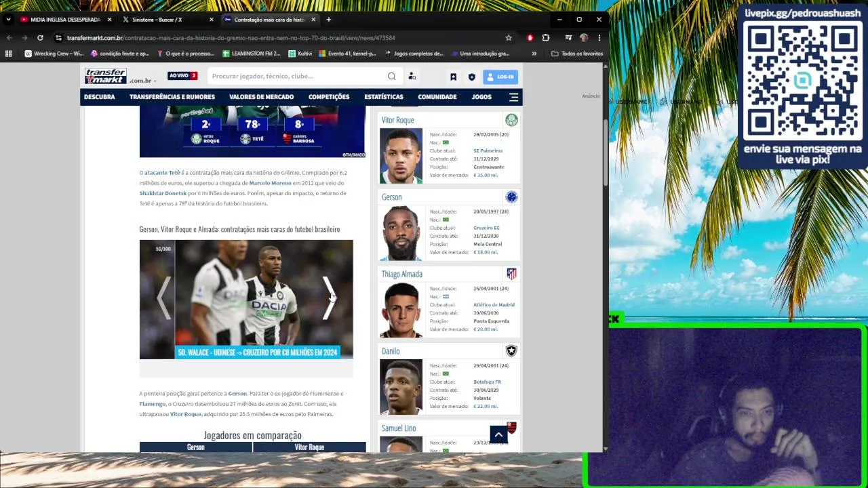Click Vitor Roque's player photo
Image resolution: width=868 pixels, height=488 pixels.
click(401, 156)
